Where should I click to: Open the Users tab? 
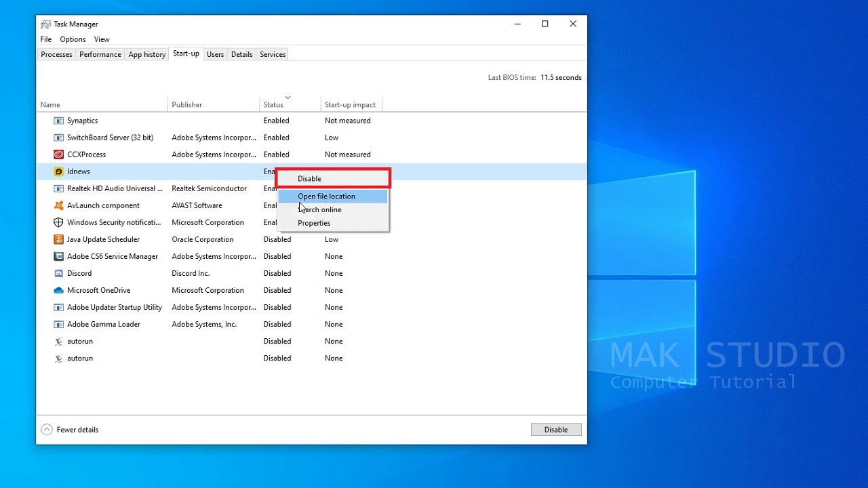tap(216, 54)
